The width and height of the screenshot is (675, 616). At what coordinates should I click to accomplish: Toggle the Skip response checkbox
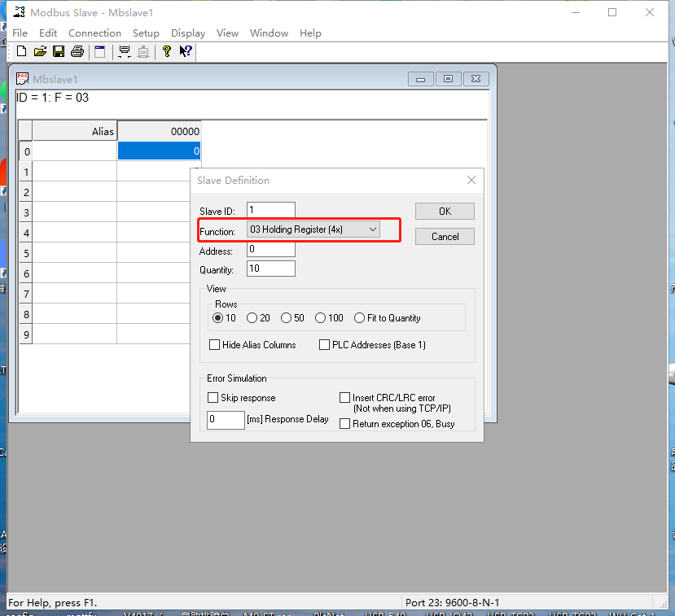click(x=213, y=398)
